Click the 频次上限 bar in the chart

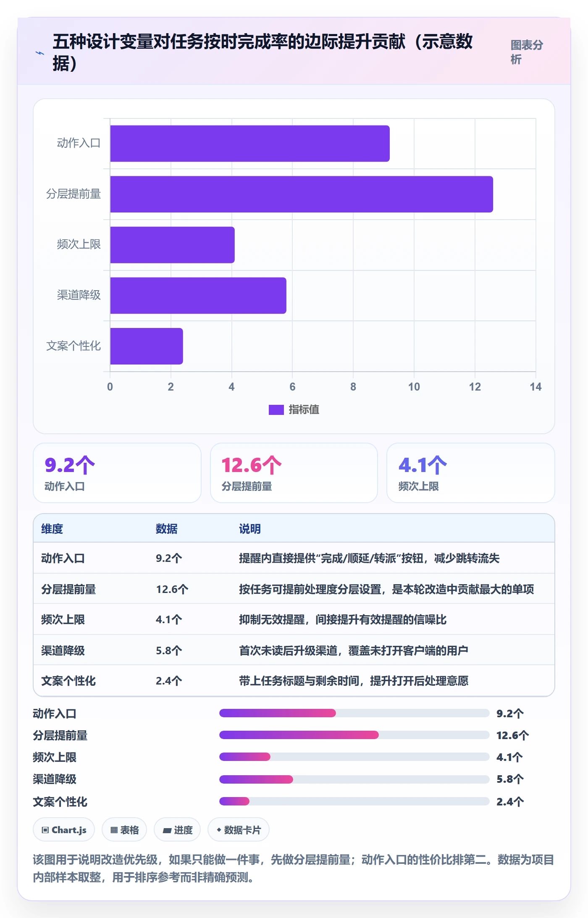click(x=172, y=245)
